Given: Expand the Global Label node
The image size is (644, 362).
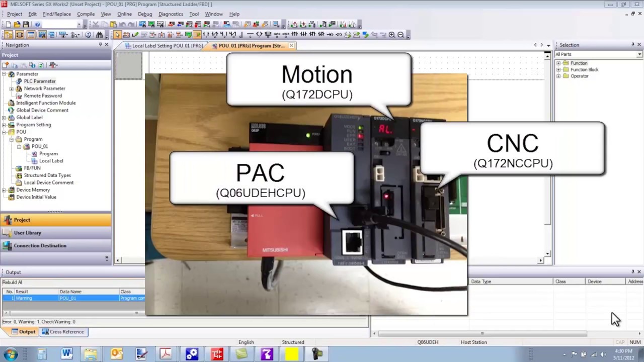Looking at the screenshot, I should pos(4,118).
